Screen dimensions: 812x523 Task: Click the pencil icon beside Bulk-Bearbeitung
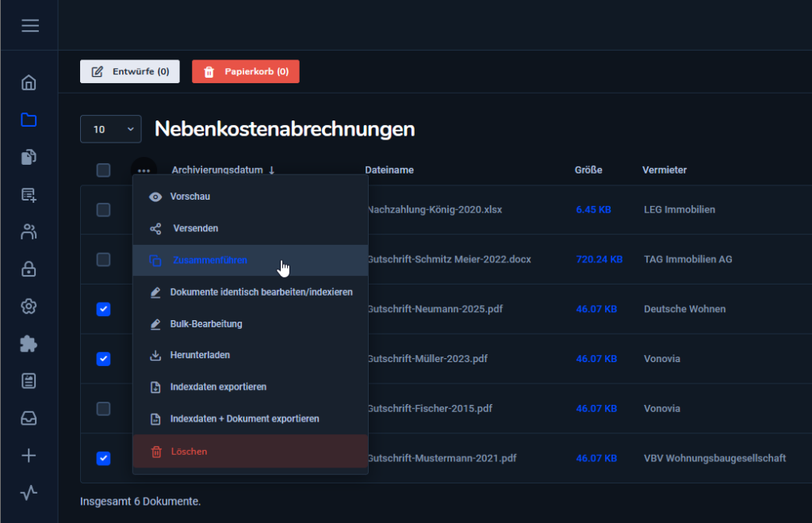(x=155, y=324)
